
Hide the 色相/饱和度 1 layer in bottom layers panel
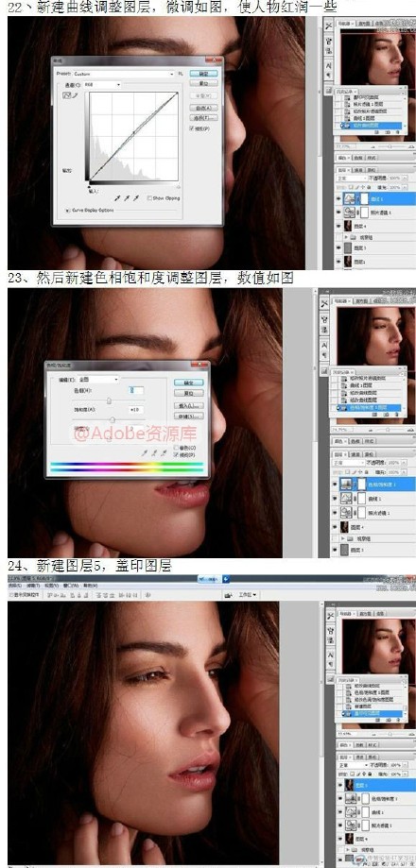[x=340, y=798]
